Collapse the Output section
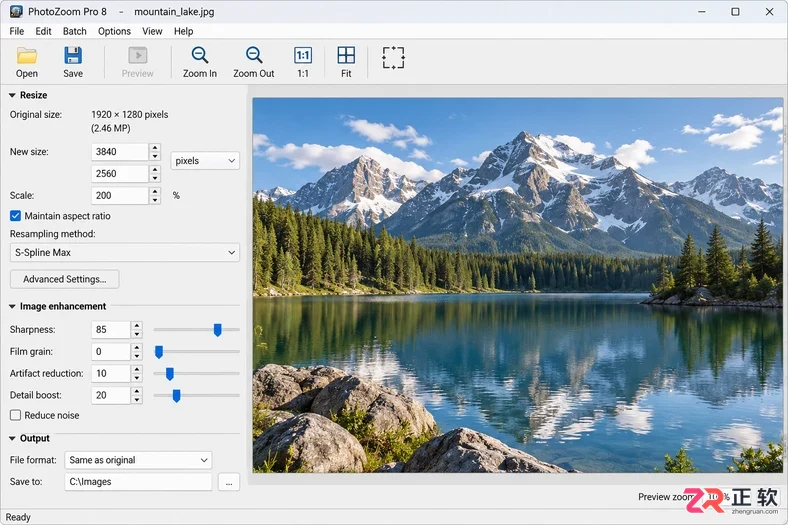788x525 pixels. click(x=13, y=439)
